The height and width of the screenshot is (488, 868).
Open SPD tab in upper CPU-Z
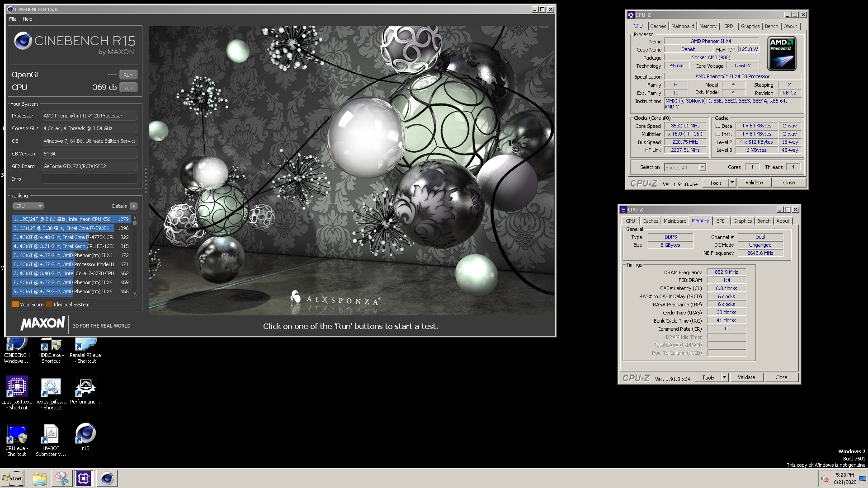click(x=729, y=26)
